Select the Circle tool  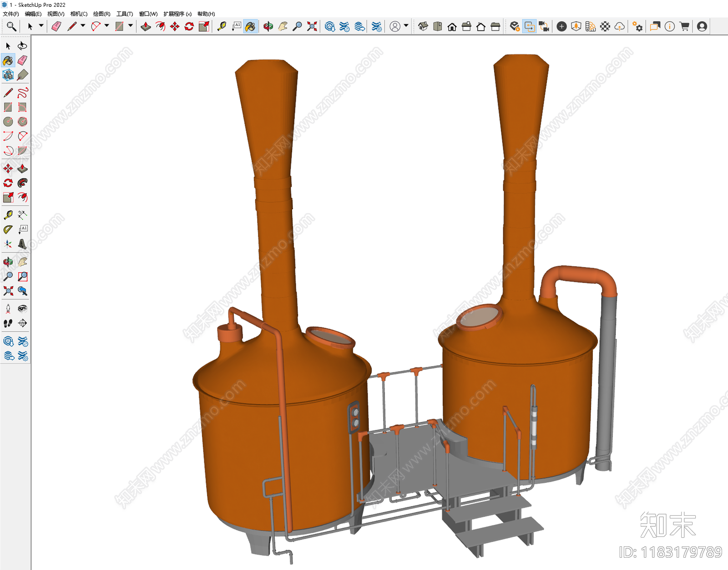click(8, 122)
